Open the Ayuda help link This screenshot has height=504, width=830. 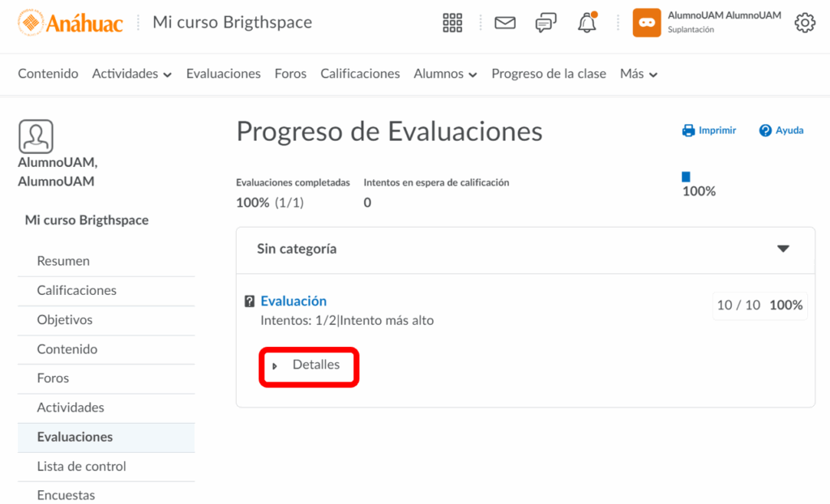[781, 130]
